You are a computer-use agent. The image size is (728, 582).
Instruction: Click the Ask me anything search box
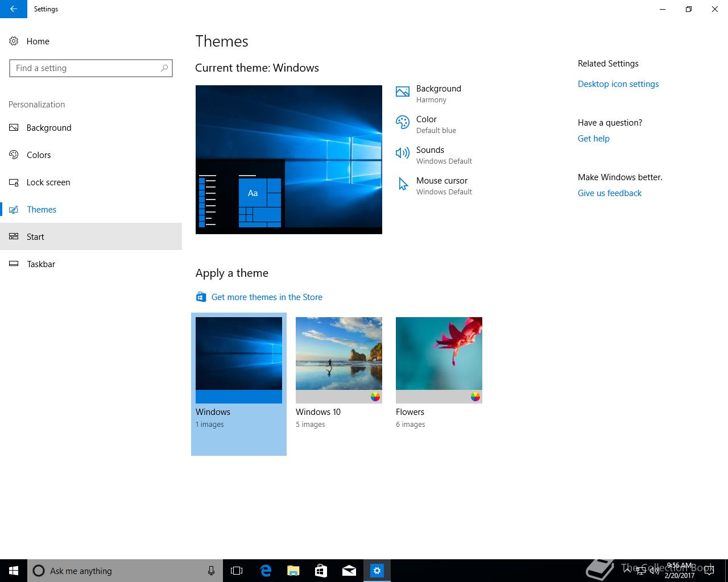(x=125, y=571)
